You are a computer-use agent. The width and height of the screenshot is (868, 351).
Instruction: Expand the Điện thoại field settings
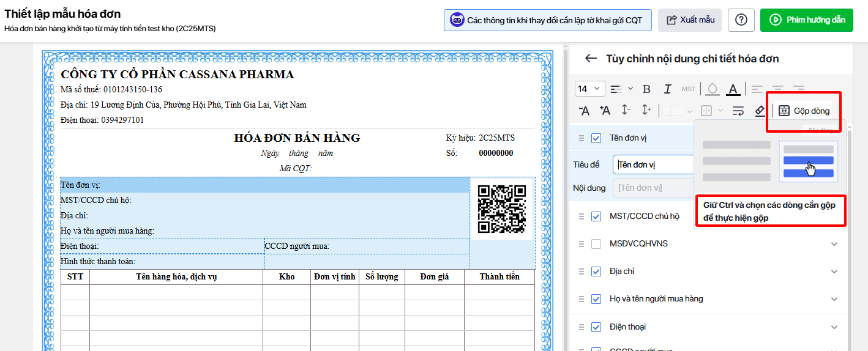click(x=834, y=327)
